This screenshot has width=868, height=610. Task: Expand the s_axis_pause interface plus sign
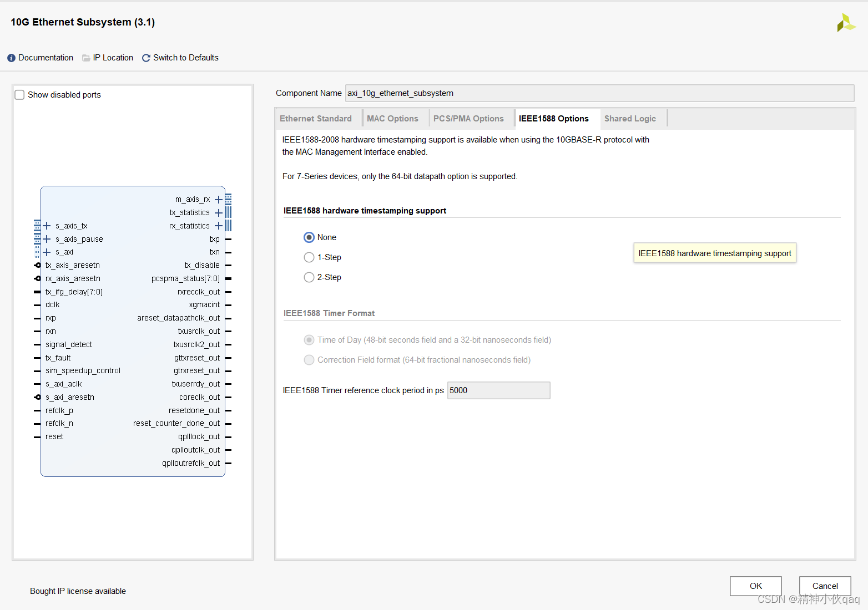[x=47, y=239]
